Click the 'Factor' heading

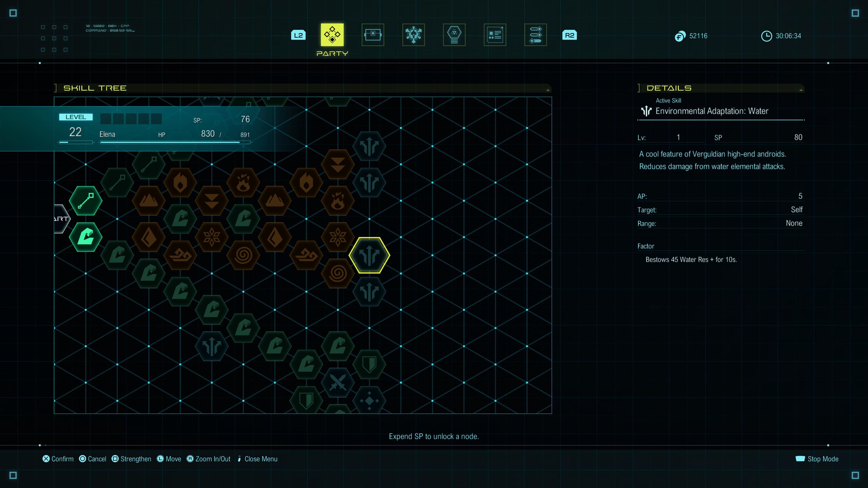(x=646, y=246)
